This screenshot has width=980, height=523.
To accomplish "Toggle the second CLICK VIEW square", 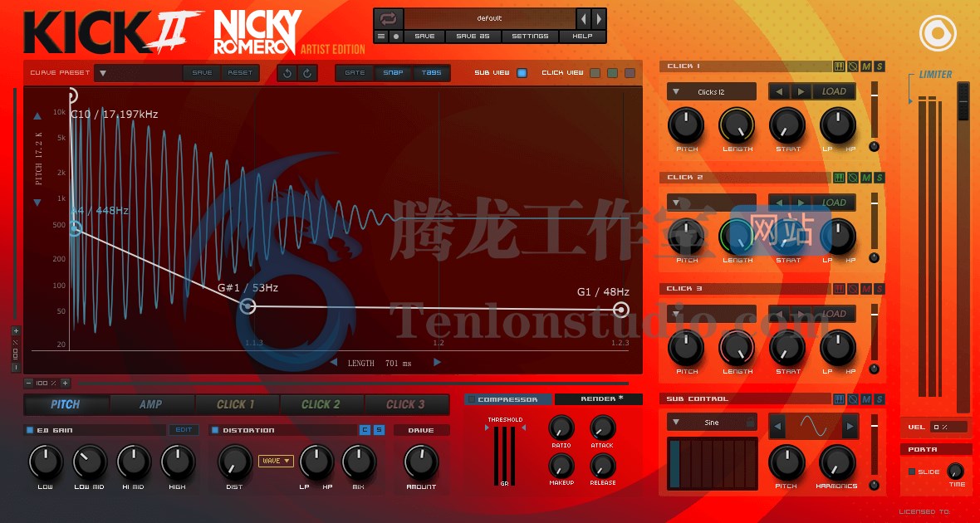I will (x=613, y=73).
